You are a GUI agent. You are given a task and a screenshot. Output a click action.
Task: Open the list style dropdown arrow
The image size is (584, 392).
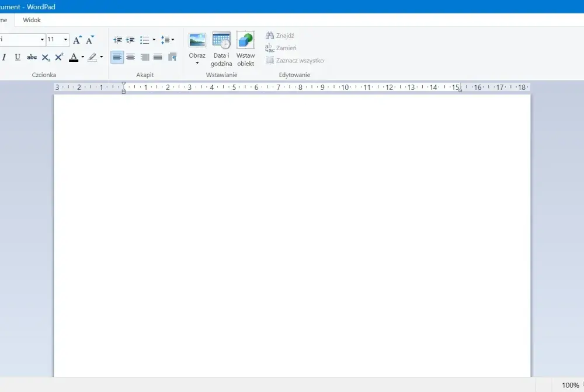click(154, 40)
